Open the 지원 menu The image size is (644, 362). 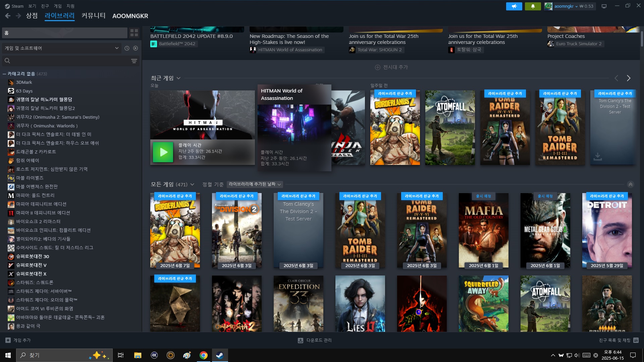pyautogui.click(x=70, y=6)
